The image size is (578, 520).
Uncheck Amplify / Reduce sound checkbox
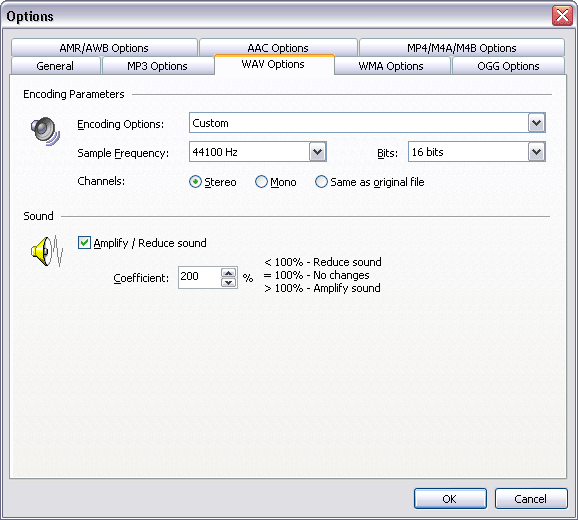[84, 243]
